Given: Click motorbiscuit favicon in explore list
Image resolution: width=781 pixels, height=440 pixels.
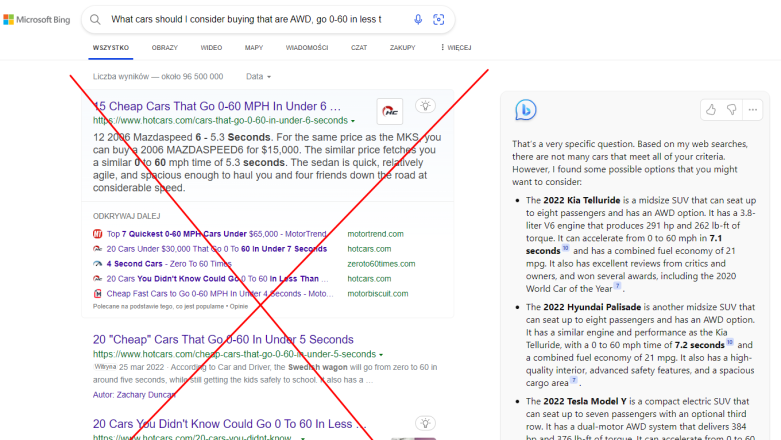Looking at the screenshot, I should tap(98, 293).
